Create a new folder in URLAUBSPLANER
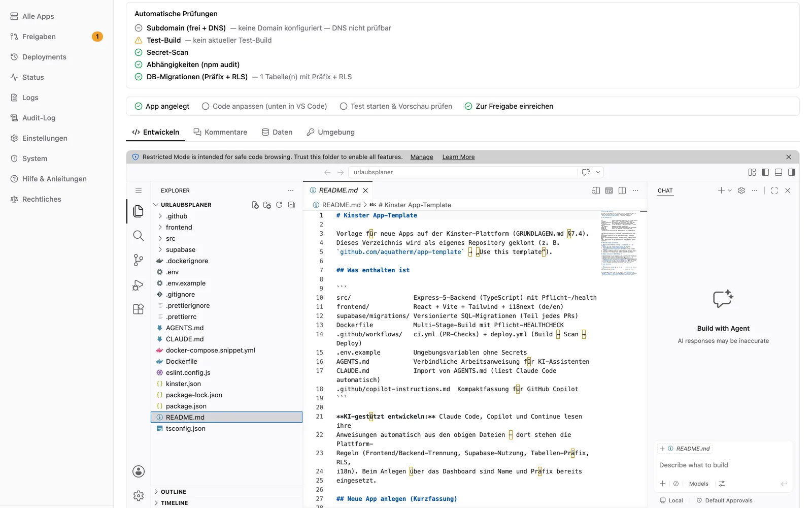The width and height of the screenshot is (812, 508). coord(267,205)
